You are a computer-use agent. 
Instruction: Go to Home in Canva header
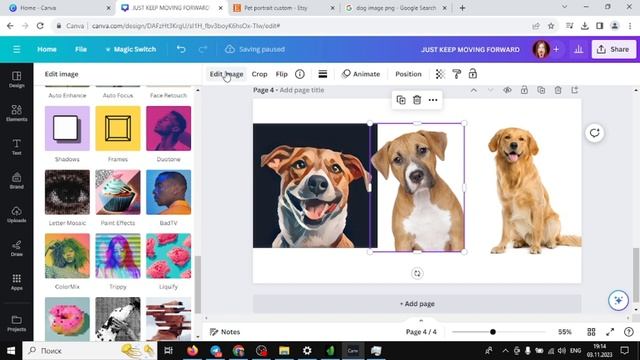point(47,49)
